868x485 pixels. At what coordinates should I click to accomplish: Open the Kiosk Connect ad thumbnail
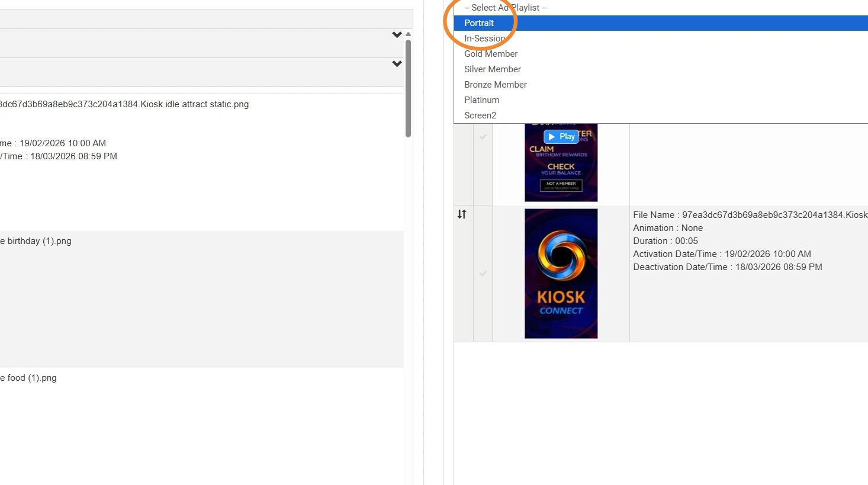(561, 274)
